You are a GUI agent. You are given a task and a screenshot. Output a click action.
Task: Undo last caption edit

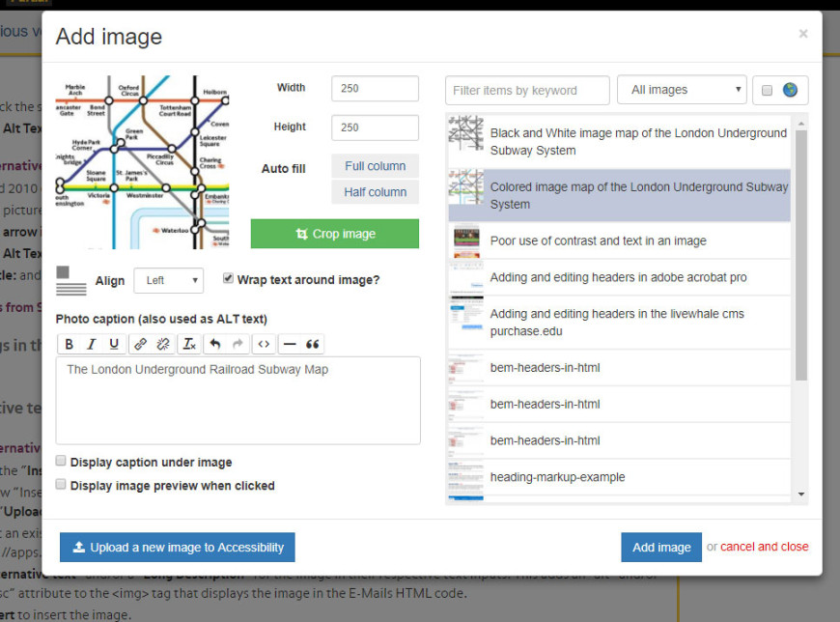click(215, 344)
